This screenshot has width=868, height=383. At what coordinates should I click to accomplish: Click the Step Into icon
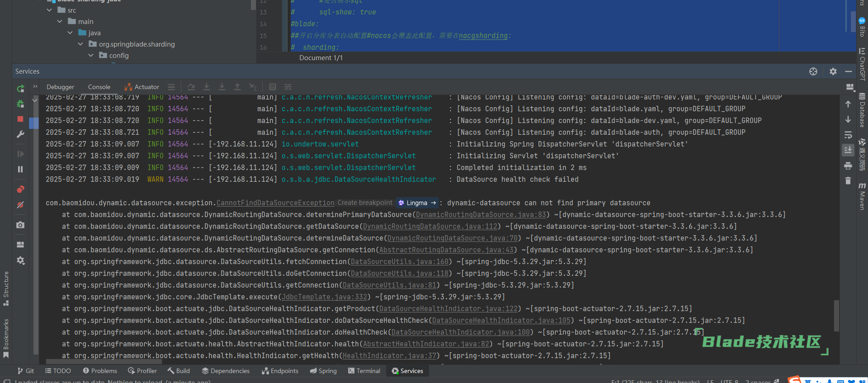point(207,87)
